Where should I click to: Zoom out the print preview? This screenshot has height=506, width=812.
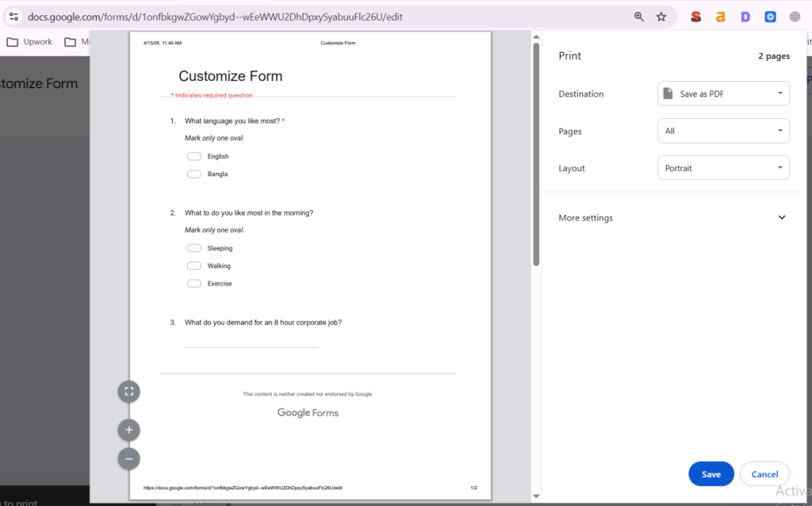[x=129, y=459]
